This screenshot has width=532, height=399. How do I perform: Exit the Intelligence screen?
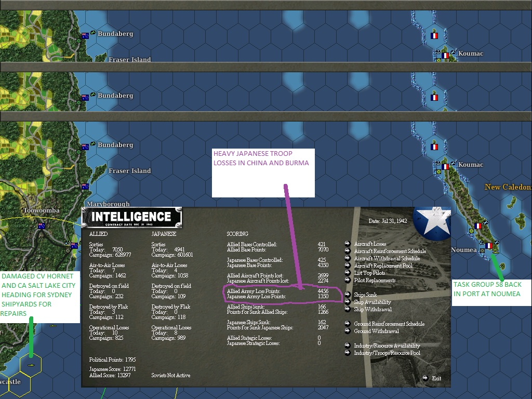(x=436, y=378)
